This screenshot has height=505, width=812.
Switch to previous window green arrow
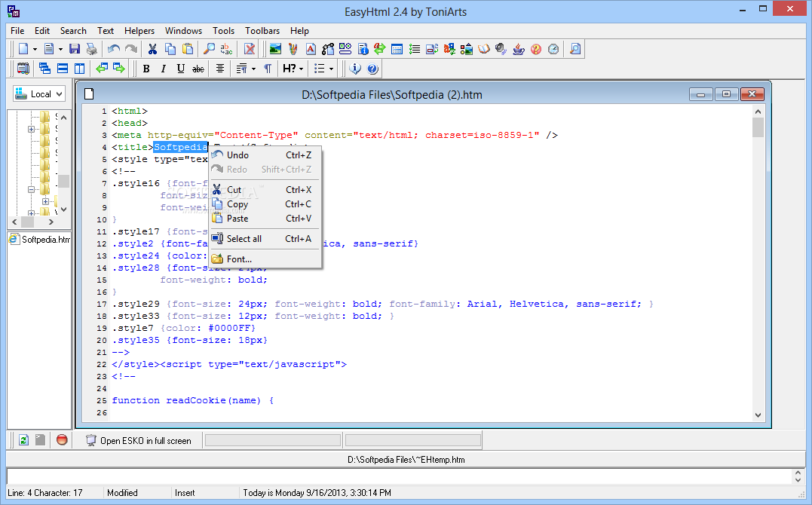click(102, 69)
